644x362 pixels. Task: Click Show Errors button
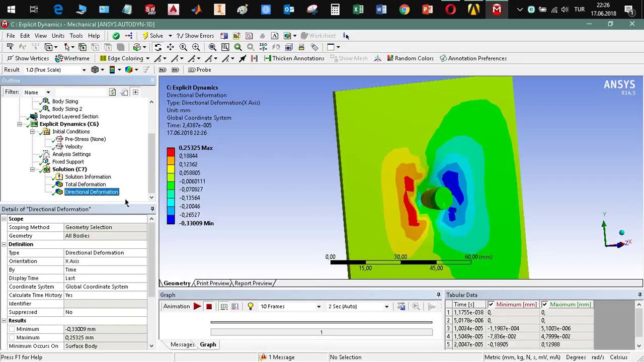[195, 36]
